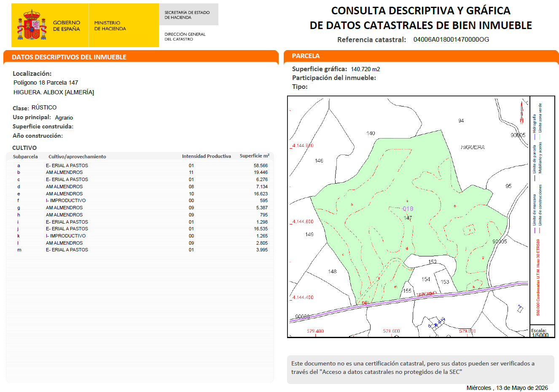Image resolution: width=559 pixels, height=392 pixels.
Task: Click the 'Año construcción:' label
Action: (38, 136)
